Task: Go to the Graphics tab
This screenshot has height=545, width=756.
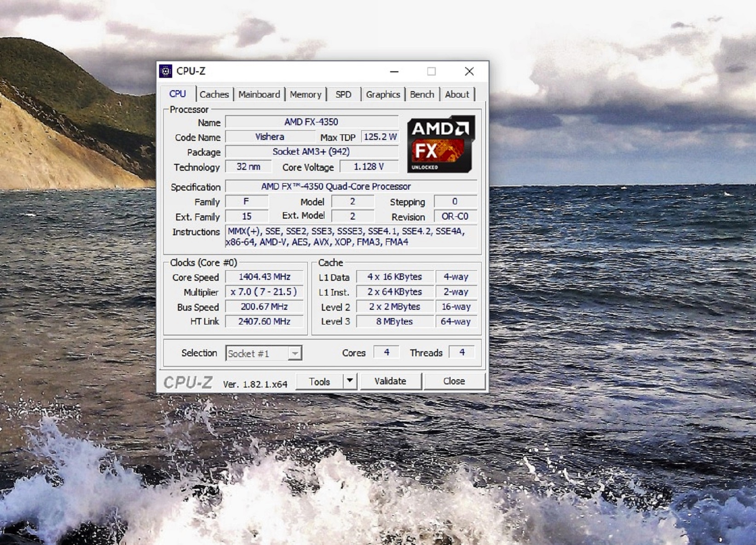Action: (383, 94)
